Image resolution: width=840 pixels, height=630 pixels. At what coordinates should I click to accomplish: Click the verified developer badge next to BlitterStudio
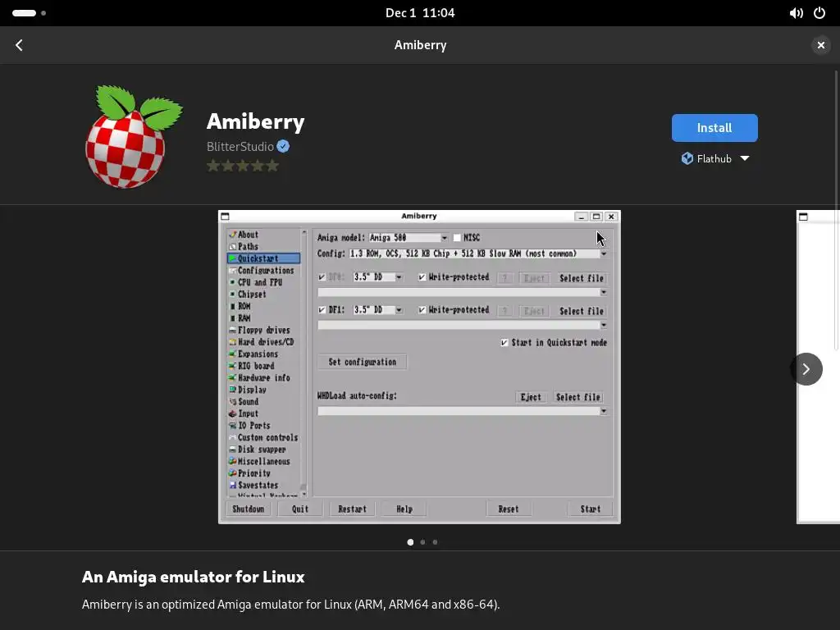click(x=283, y=146)
